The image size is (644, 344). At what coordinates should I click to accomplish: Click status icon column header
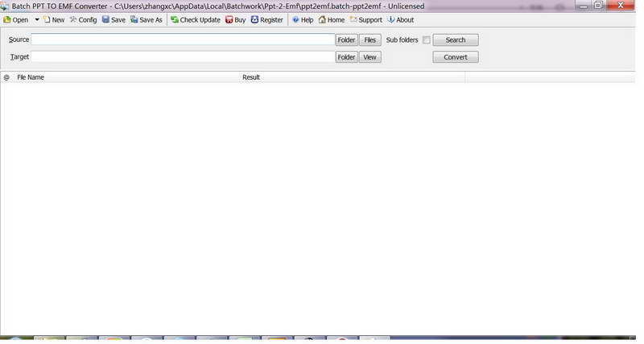[6, 77]
